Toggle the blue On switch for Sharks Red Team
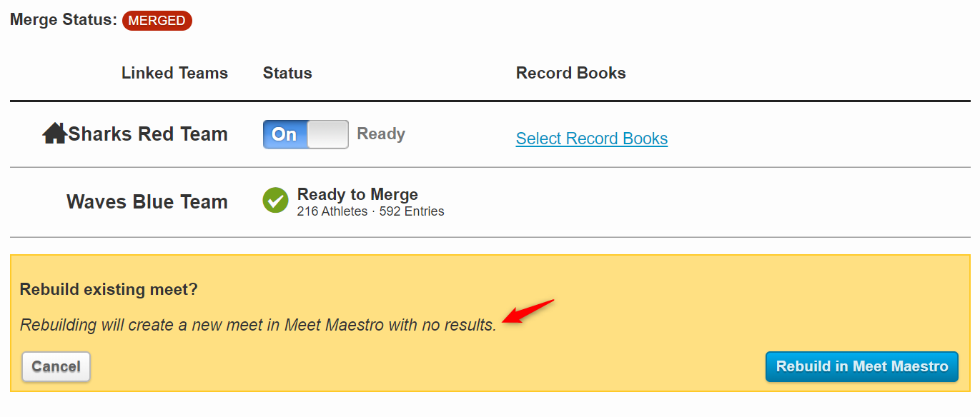The image size is (980, 417). pyautogui.click(x=285, y=134)
